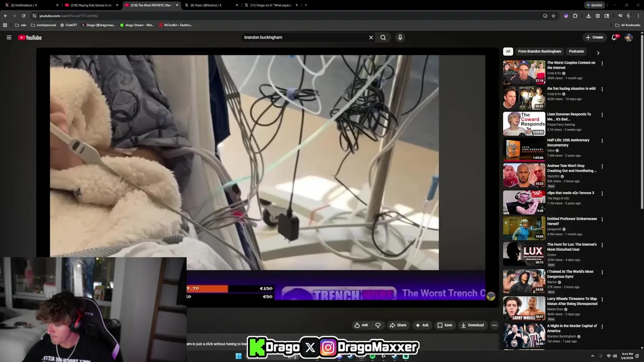The width and height of the screenshot is (644, 362).
Task: Open options for Half-Life documentary video
Action: coord(602,141)
